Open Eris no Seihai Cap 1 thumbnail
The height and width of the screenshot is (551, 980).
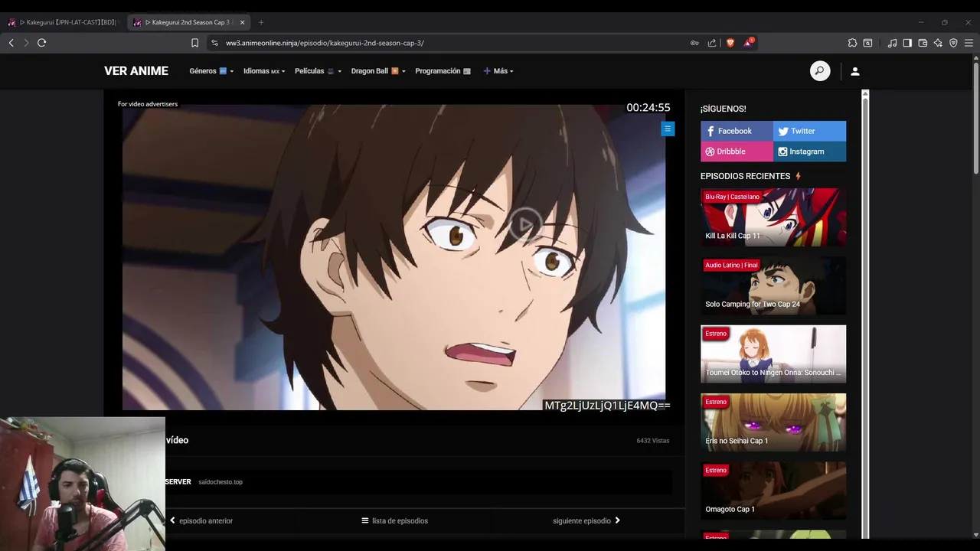click(x=773, y=422)
